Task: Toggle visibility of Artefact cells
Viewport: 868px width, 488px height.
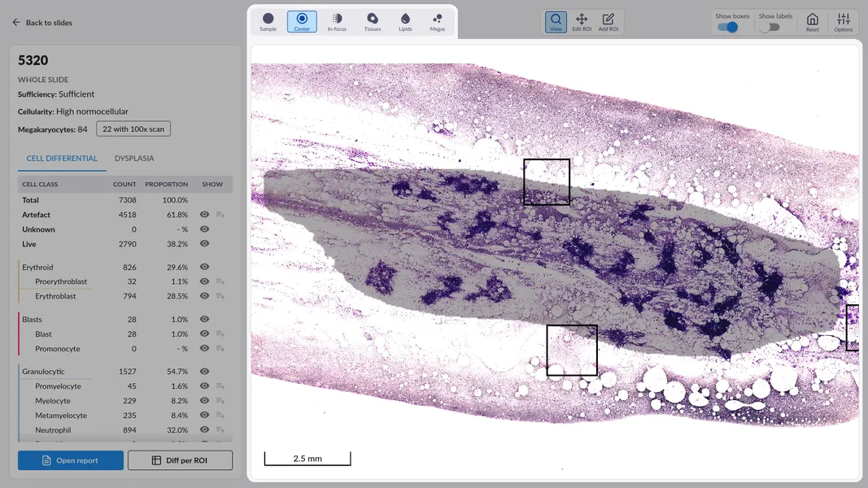Action: pos(205,215)
